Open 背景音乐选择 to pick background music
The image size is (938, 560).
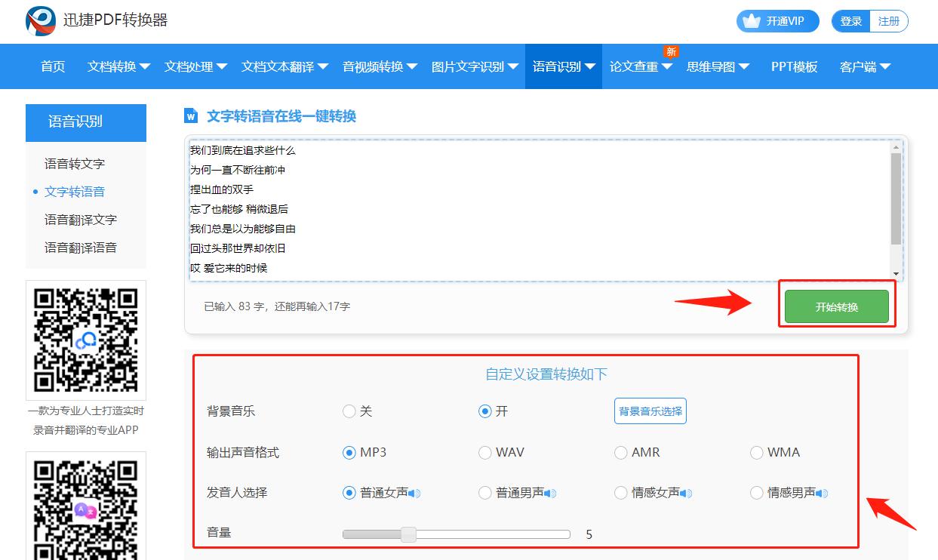(650, 411)
